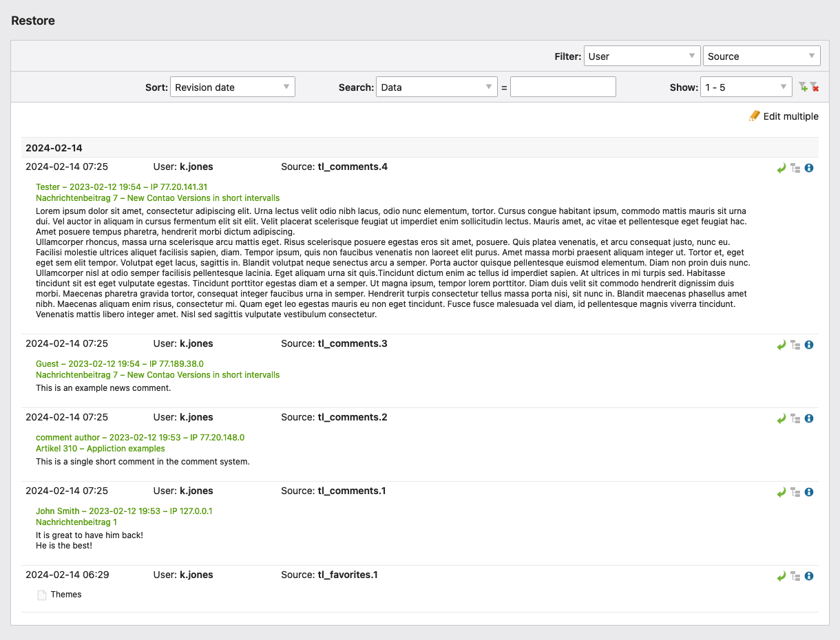
Task: Restore the tl_comments.2 entry
Action: [x=781, y=418]
